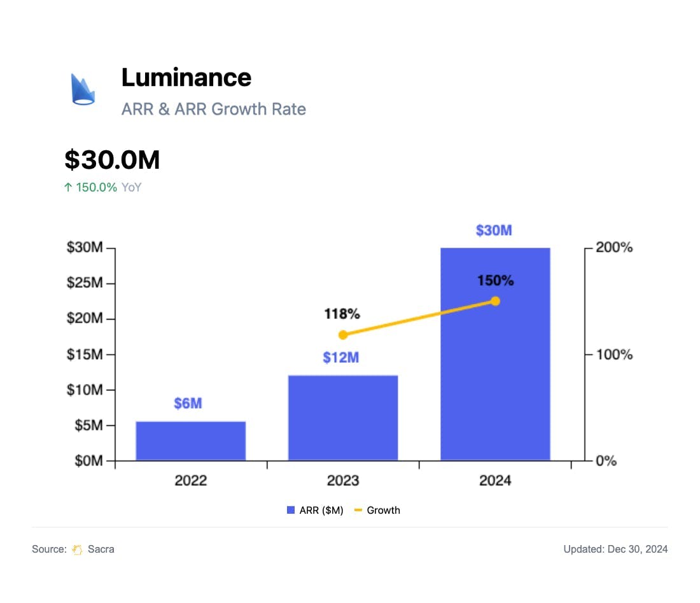Click the $6M bar label
This screenshot has height=603, width=700.
(x=188, y=403)
